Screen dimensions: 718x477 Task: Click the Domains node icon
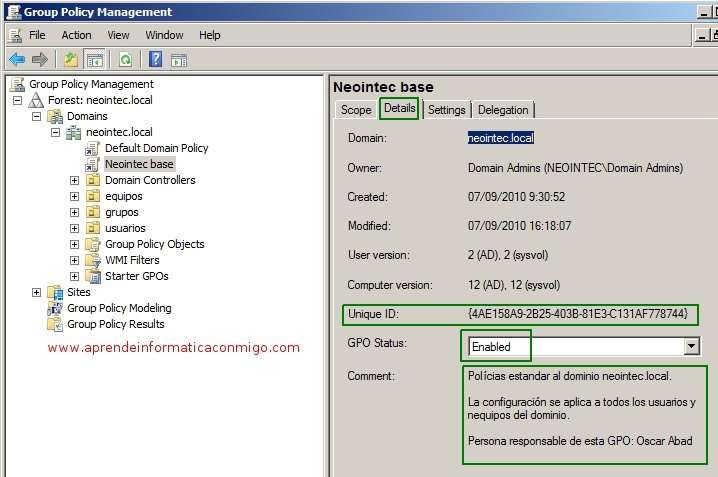point(55,116)
